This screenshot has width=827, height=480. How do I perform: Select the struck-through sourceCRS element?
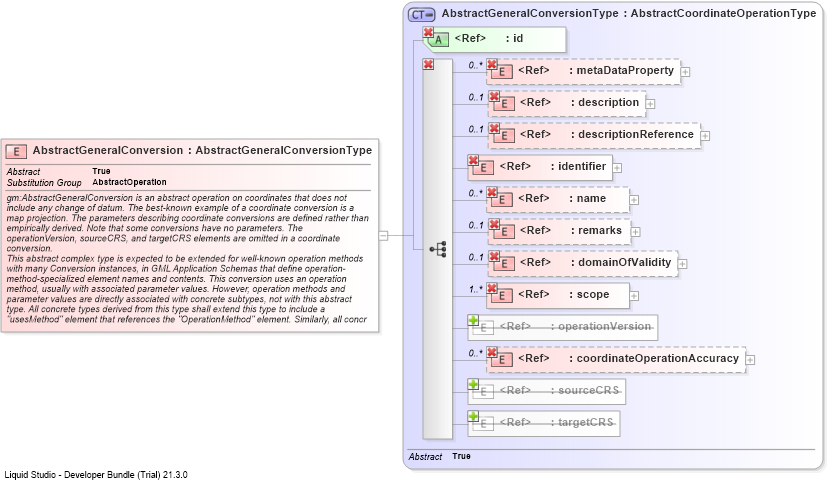[546, 392]
